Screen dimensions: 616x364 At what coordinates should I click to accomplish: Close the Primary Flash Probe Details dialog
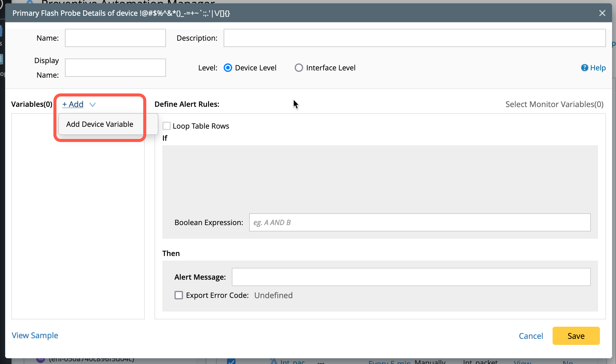coord(602,13)
